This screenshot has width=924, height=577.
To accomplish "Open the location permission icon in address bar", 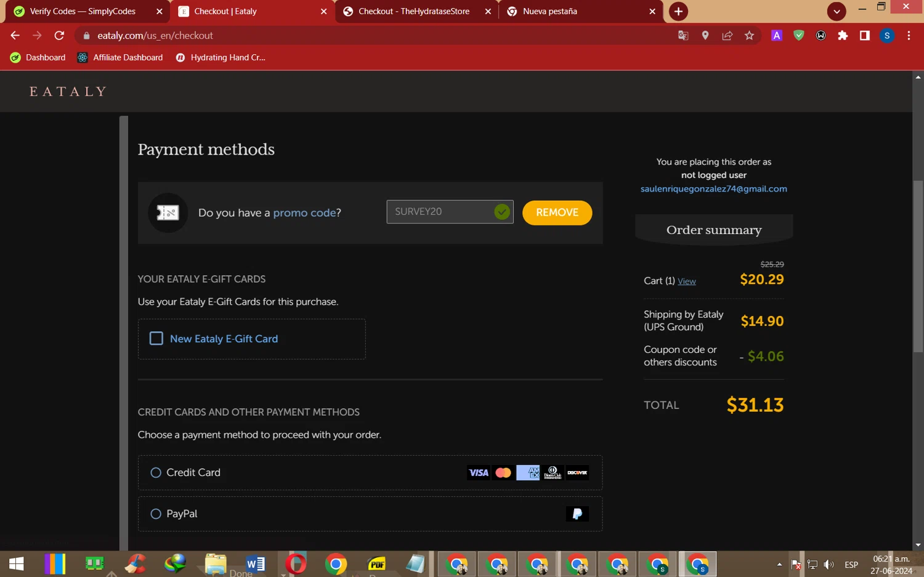I will click(x=705, y=36).
